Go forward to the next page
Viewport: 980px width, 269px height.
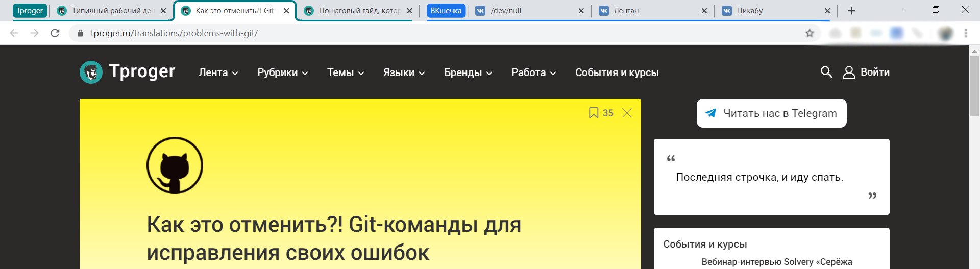pyautogui.click(x=34, y=33)
